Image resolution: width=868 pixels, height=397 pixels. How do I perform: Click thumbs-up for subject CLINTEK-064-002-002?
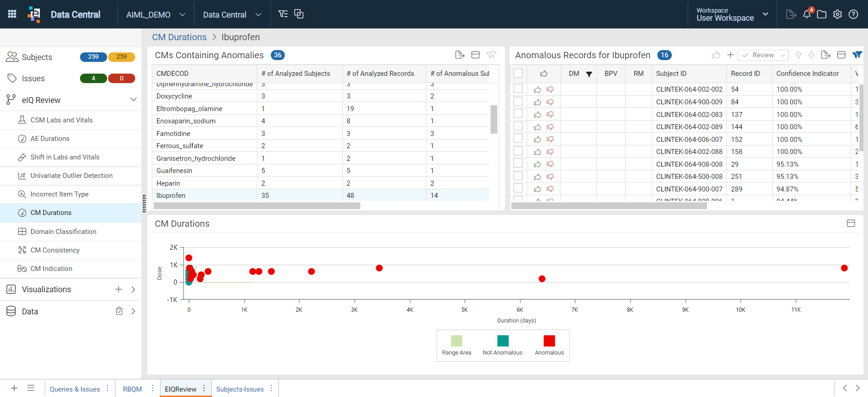pyautogui.click(x=538, y=89)
